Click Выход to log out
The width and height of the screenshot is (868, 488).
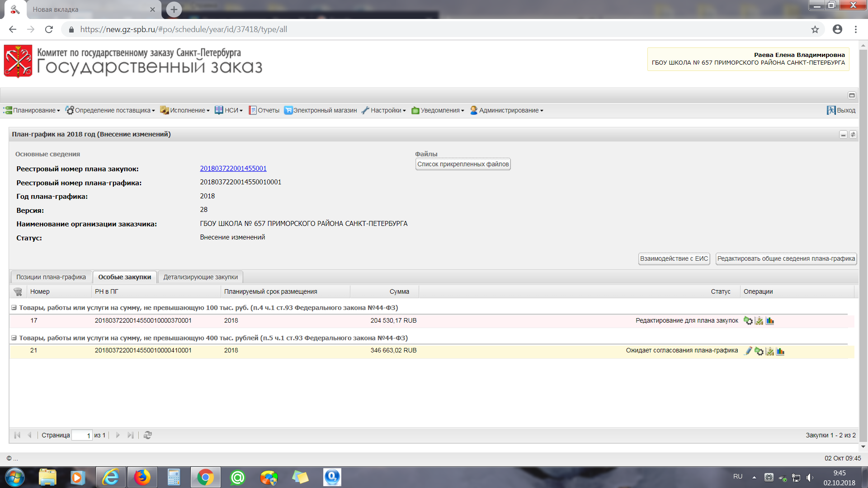coord(841,110)
